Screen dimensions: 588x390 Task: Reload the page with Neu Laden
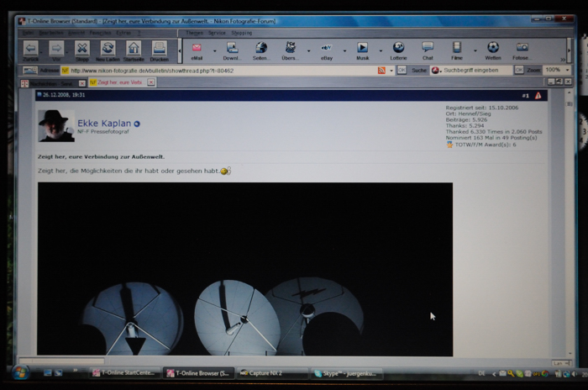pos(108,49)
